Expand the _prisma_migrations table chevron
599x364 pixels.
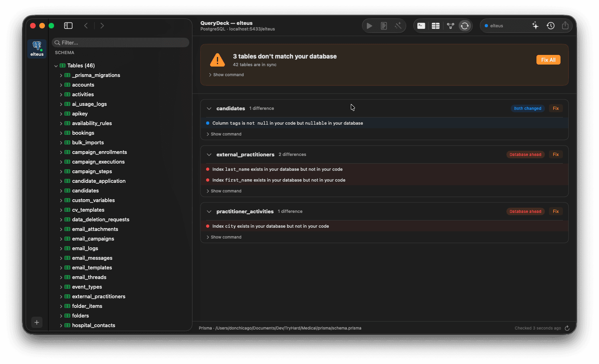click(61, 75)
